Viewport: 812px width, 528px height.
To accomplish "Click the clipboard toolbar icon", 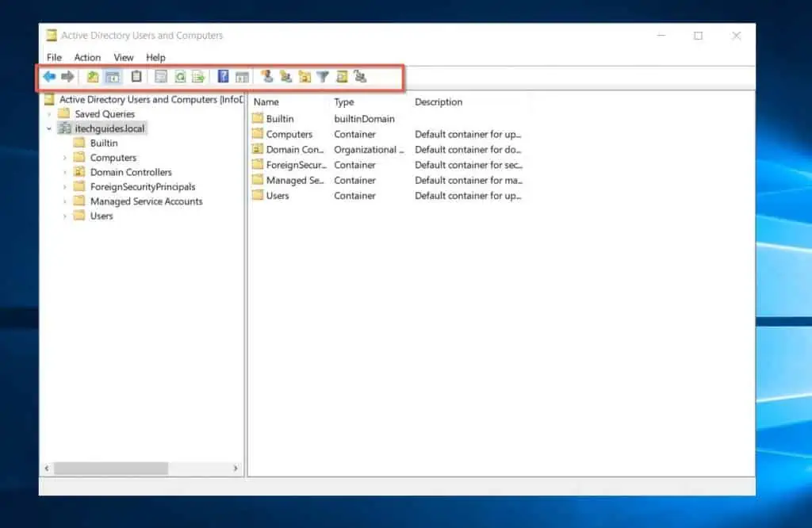I will tap(136, 77).
